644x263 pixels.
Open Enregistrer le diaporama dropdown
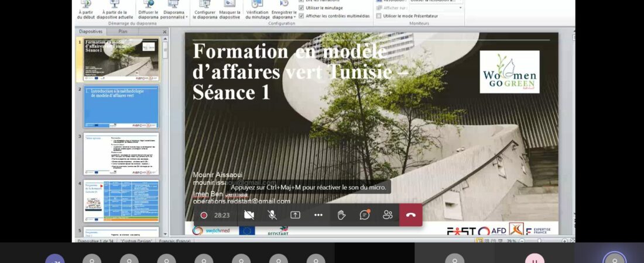[x=284, y=10]
